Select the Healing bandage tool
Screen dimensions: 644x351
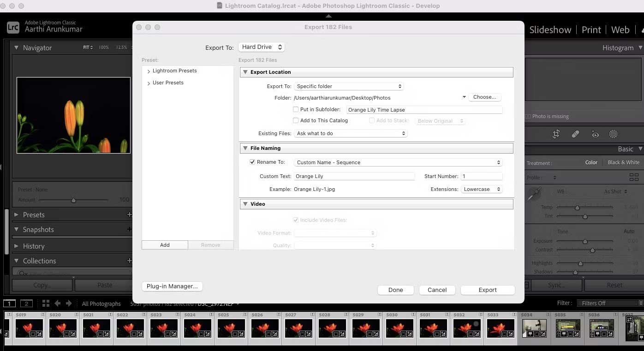click(x=575, y=134)
